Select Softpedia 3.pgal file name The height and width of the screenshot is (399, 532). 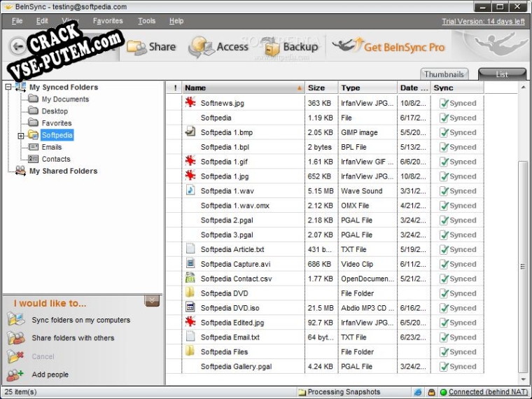click(x=227, y=234)
